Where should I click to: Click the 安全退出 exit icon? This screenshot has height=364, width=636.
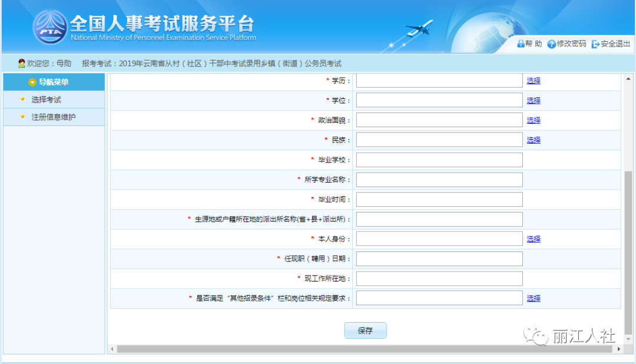click(x=595, y=44)
